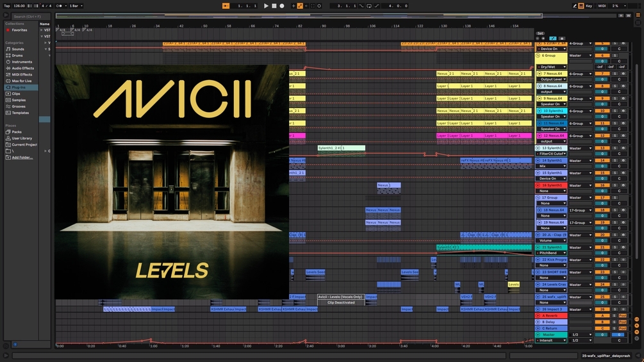644x362 pixels.
Task: Click the Re-enable Automation arrow icon
Action: (306, 6)
